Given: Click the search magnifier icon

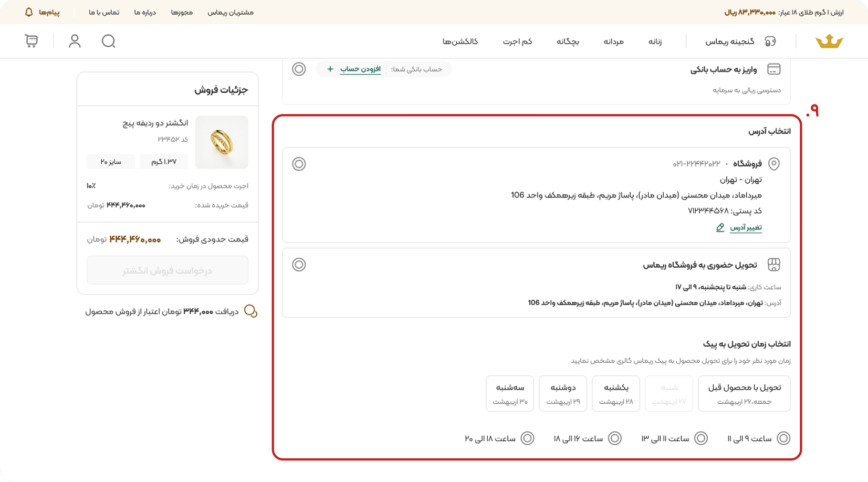Looking at the screenshot, I should [x=109, y=41].
